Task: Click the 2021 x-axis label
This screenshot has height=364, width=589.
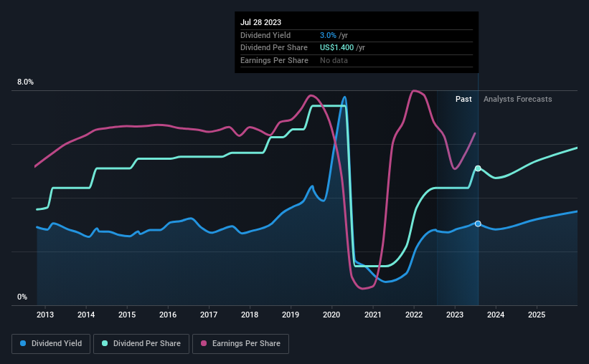Action: pyautogui.click(x=372, y=315)
